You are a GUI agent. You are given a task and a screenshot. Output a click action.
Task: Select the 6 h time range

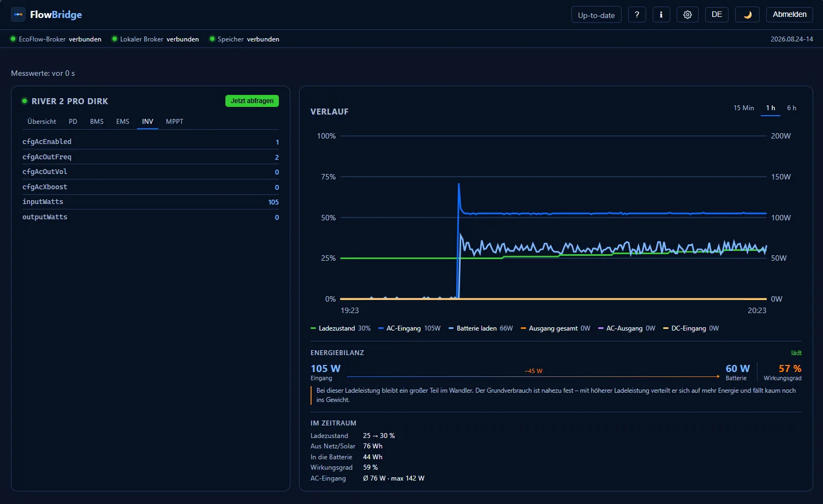pyautogui.click(x=792, y=108)
